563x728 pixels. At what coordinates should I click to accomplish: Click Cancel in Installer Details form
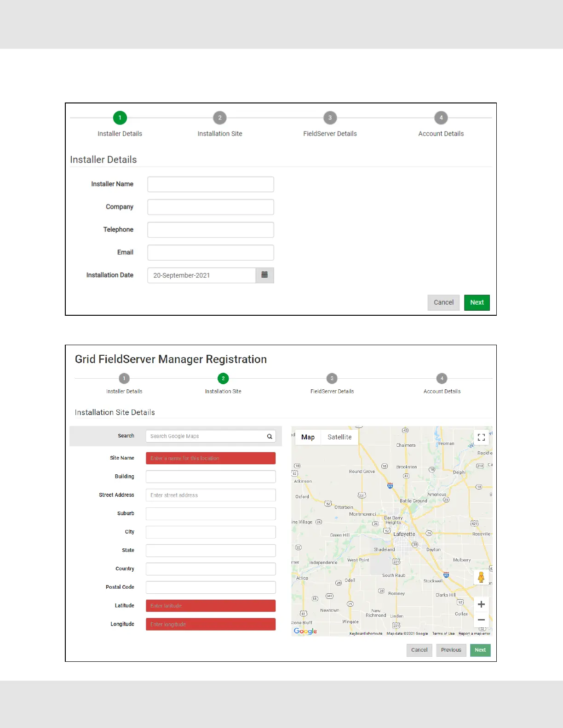click(443, 302)
